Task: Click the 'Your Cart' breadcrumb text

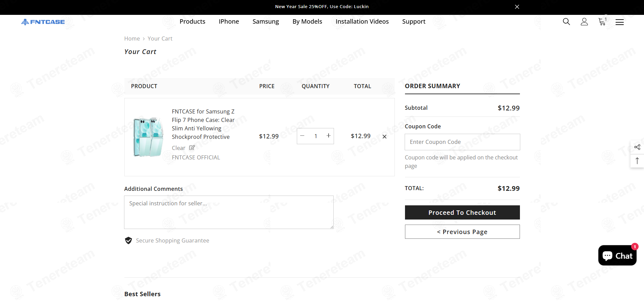Action: point(160,39)
